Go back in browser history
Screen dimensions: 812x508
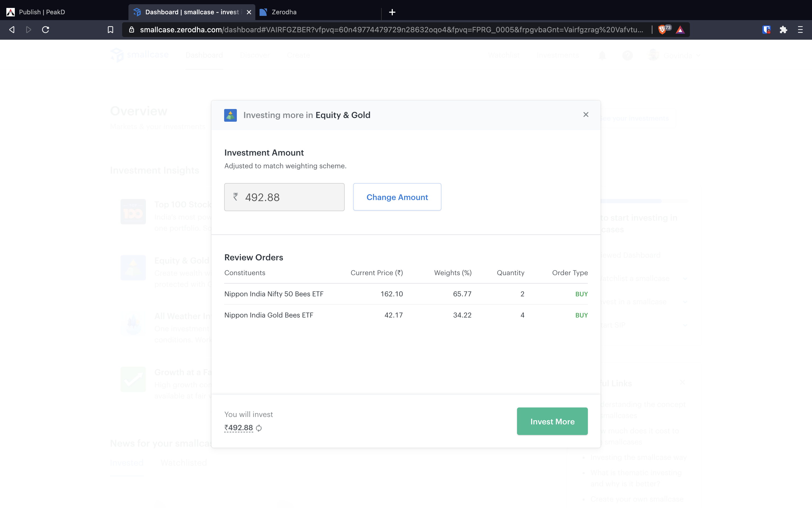tap(12, 30)
